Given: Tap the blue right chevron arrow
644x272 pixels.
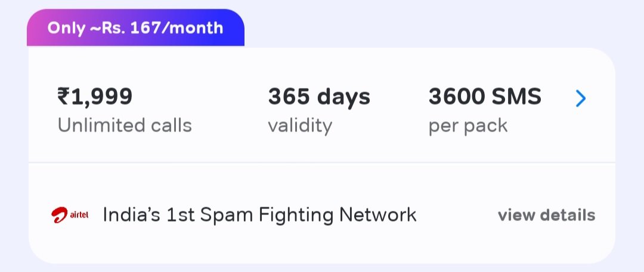Looking at the screenshot, I should point(581,98).
